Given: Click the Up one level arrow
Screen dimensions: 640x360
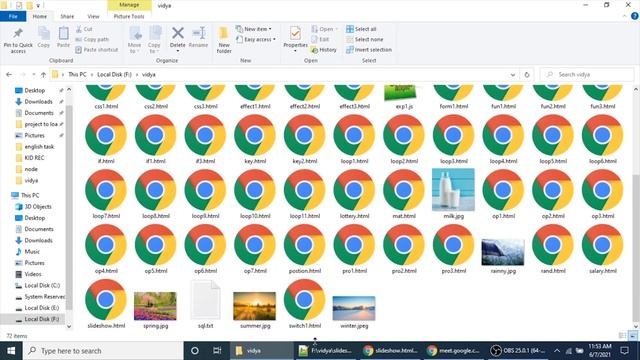Looking at the screenshot, I should click(x=43, y=75).
